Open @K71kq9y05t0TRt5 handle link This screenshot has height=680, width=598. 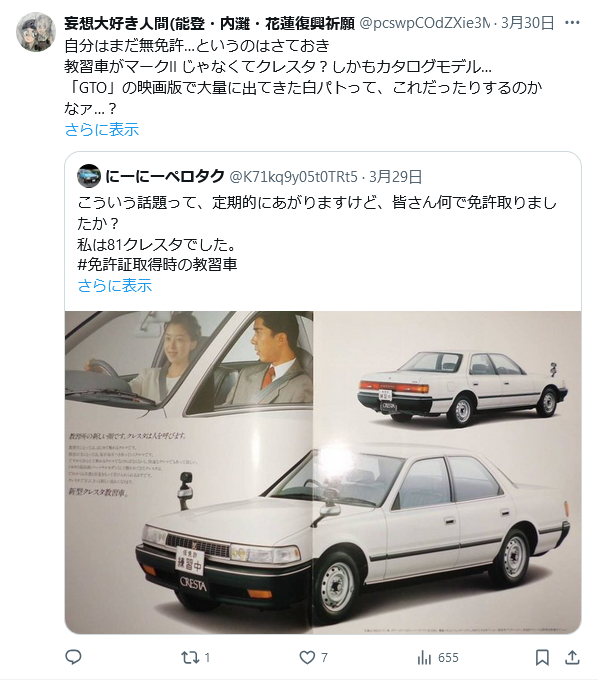tap(293, 177)
